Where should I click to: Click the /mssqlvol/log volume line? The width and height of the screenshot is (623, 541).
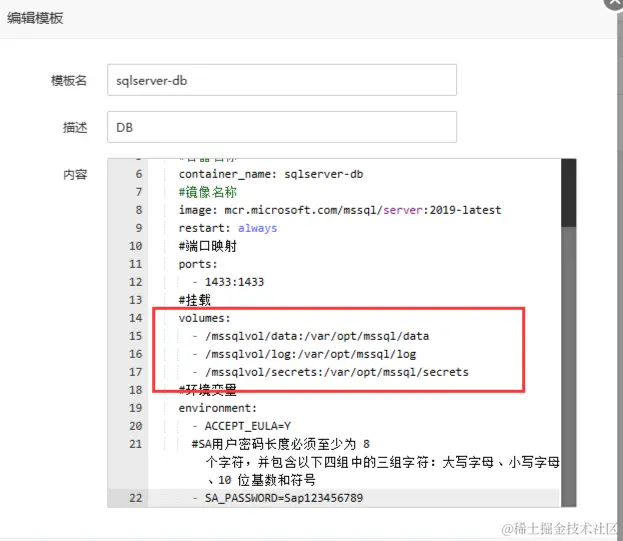click(x=304, y=354)
